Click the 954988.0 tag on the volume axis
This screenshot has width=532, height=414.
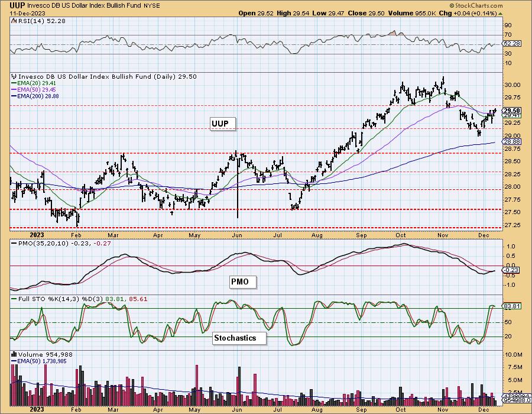517,400
